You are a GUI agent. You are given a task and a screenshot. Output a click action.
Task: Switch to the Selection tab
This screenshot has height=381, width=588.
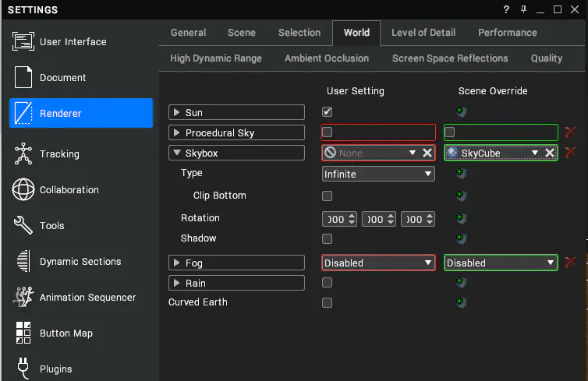[x=299, y=33]
